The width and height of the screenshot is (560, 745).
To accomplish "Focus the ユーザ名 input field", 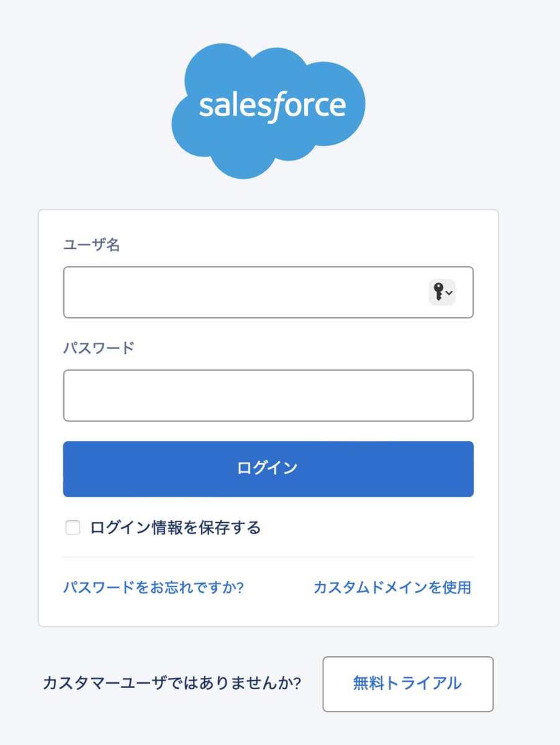I will point(242,292).
